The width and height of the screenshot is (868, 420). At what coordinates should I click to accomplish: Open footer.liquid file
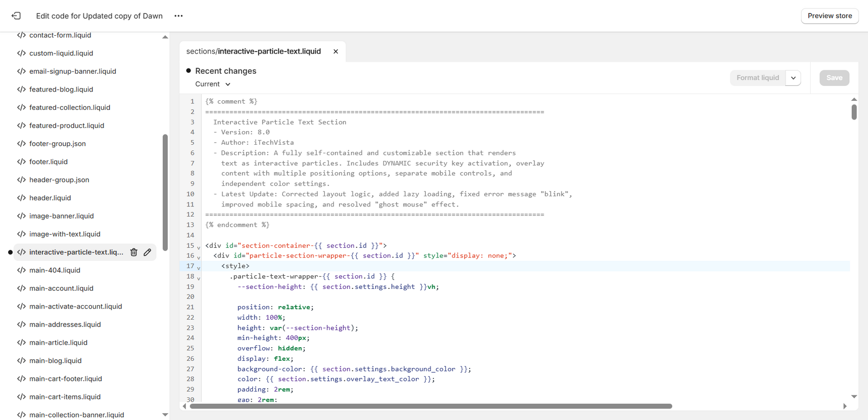tap(48, 162)
